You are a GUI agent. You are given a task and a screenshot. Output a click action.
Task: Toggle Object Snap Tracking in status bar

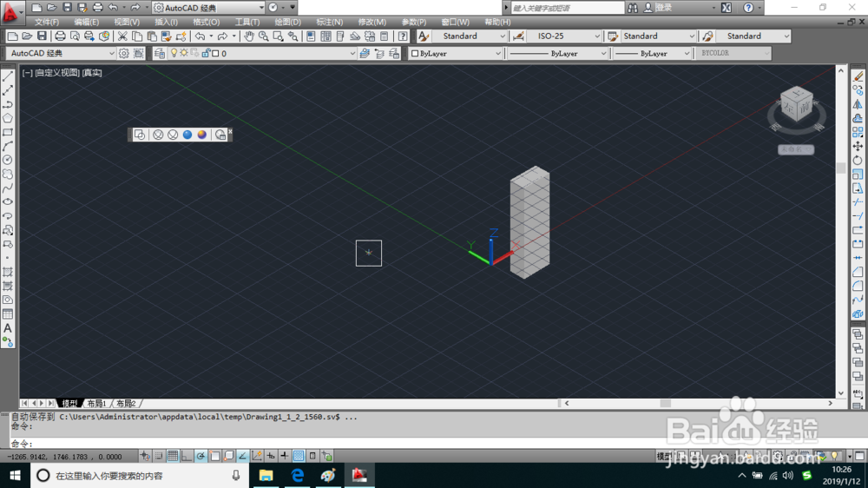coord(242,456)
